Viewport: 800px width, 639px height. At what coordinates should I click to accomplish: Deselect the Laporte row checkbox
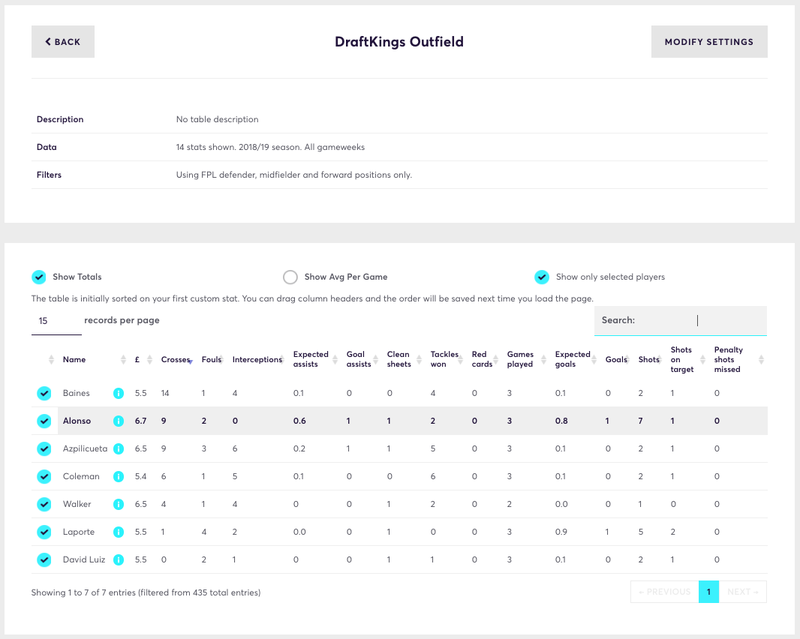click(44, 532)
